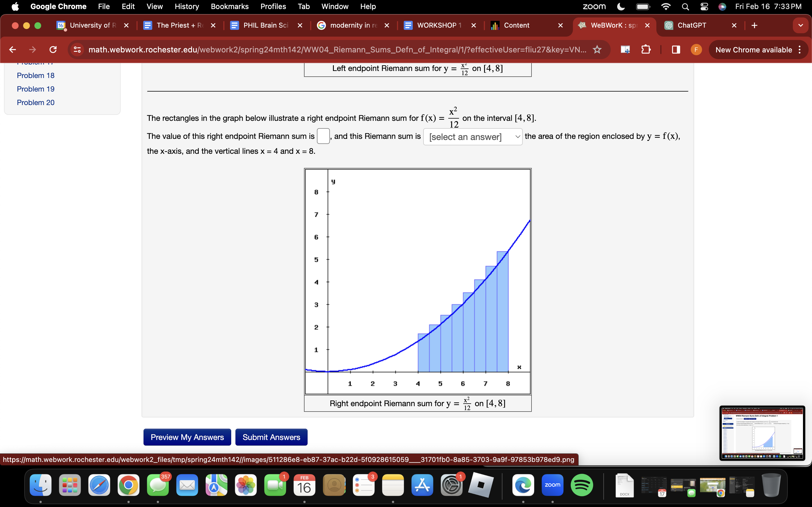Open the [select an answer] dropdown
This screenshot has width=812, height=507.
coord(473,137)
